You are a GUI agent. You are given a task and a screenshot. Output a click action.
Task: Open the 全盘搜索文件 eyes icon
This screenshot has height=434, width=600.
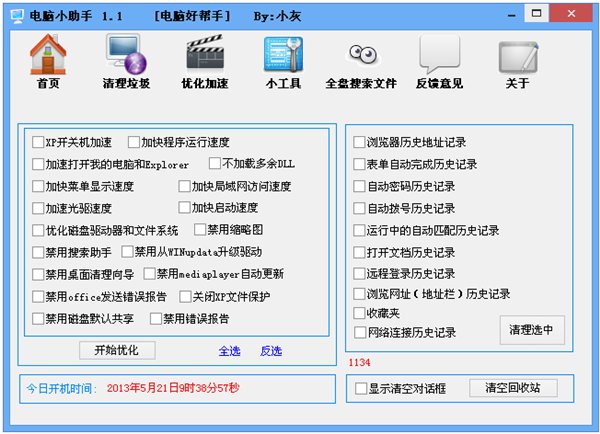(362, 54)
